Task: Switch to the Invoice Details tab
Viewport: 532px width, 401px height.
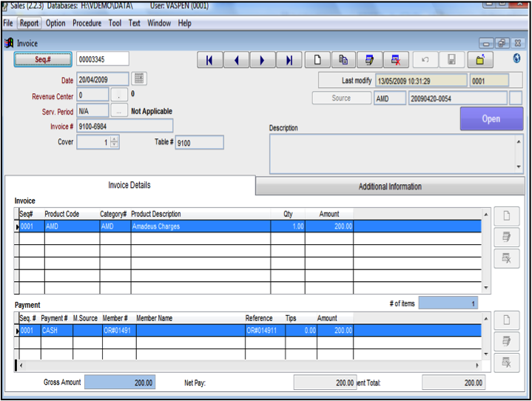Action: coord(129,185)
